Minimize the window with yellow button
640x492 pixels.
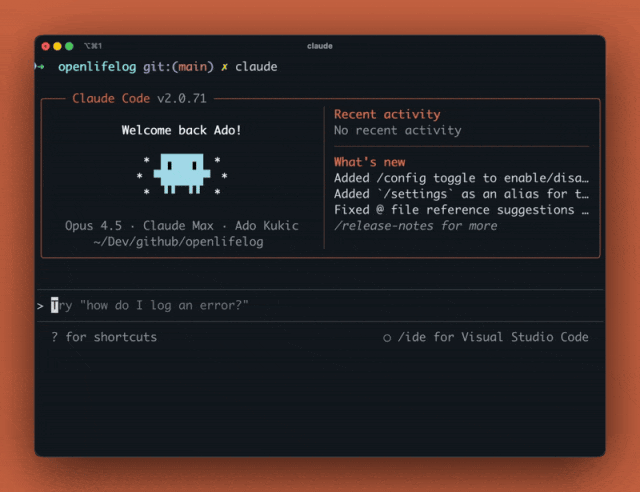tap(57, 46)
